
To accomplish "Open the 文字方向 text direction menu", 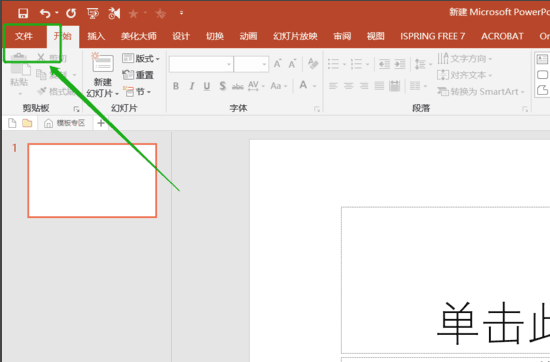I will point(465,59).
